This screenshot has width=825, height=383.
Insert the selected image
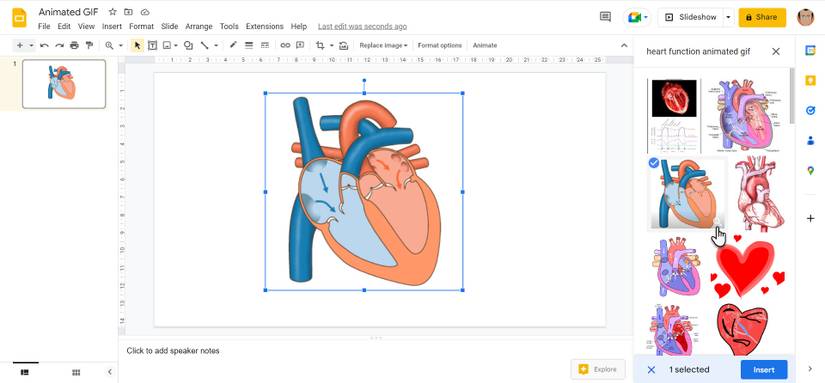(763, 370)
